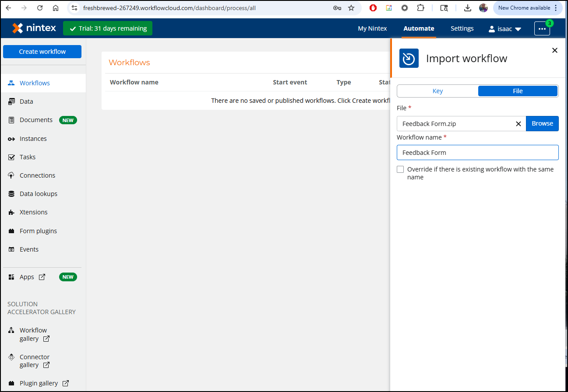Screen dimensions: 568x392
Task: Click the site info icon in address bar
Action: pyautogui.click(x=74, y=8)
